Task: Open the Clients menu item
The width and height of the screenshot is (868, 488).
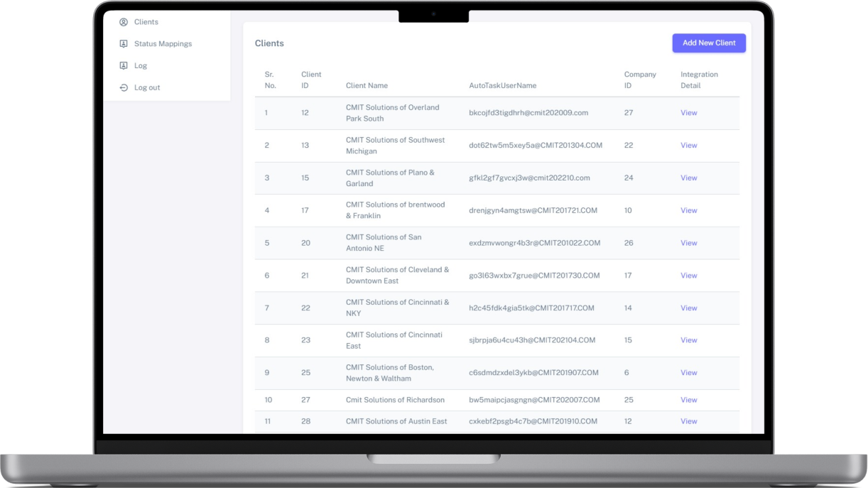Action: [146, 22]
